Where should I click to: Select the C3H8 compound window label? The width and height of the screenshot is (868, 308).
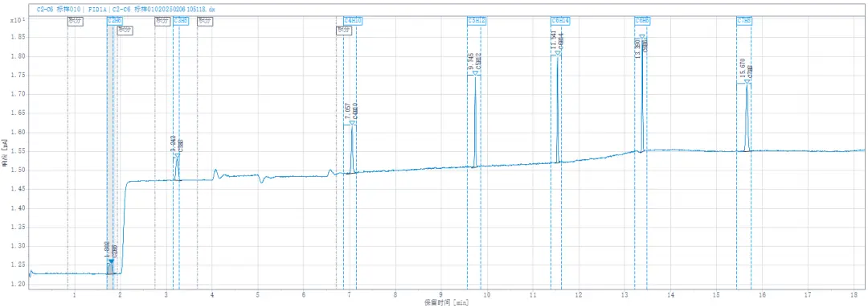[x=181, y=20]
